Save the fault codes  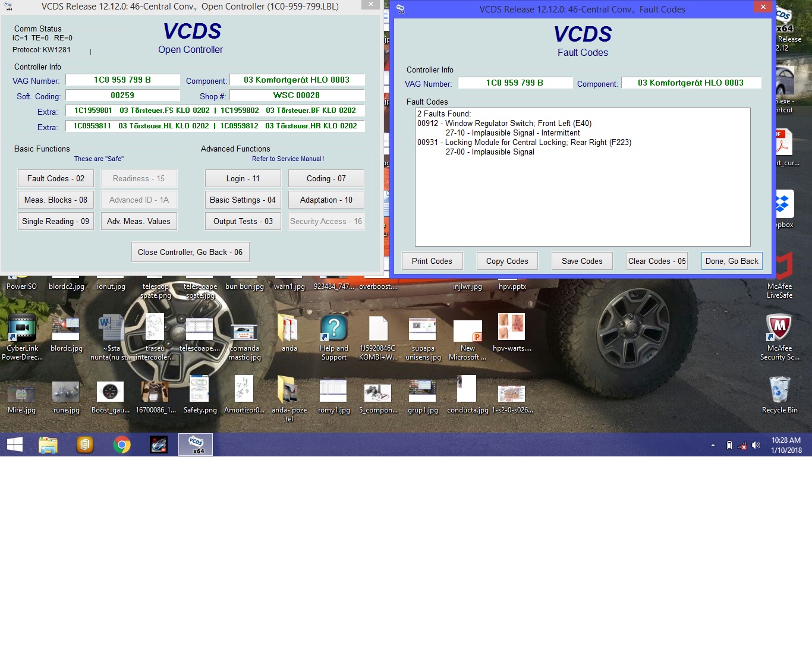[582, 261]
